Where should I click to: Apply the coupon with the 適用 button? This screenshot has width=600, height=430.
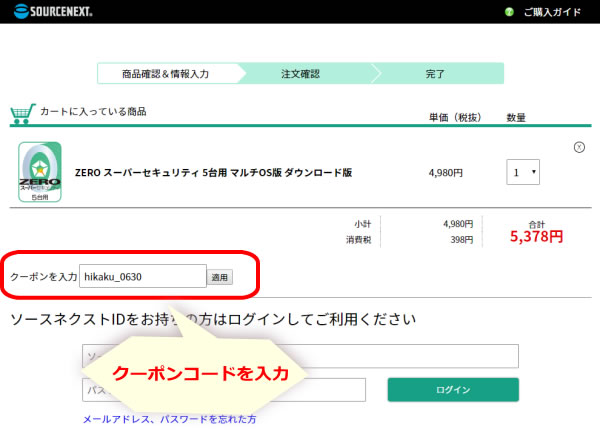[x=220, y=277]
